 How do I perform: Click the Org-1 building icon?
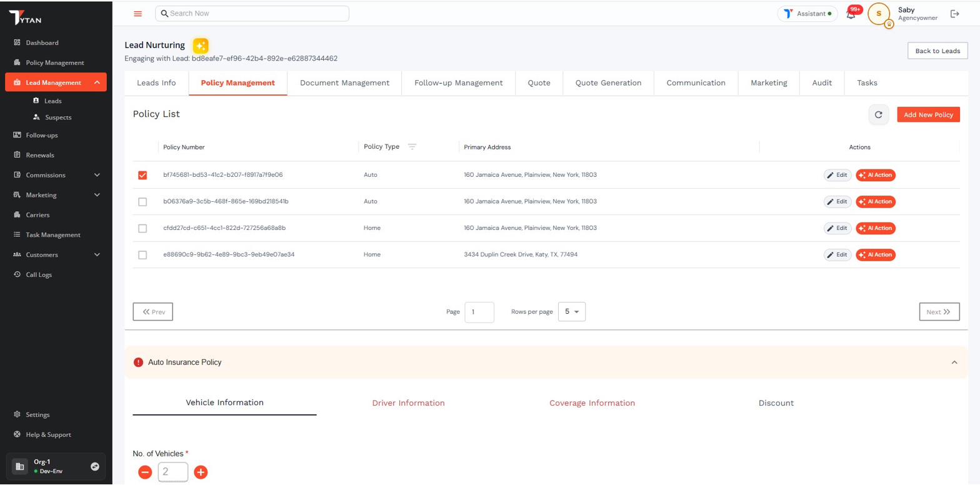[x=19, y=466]
